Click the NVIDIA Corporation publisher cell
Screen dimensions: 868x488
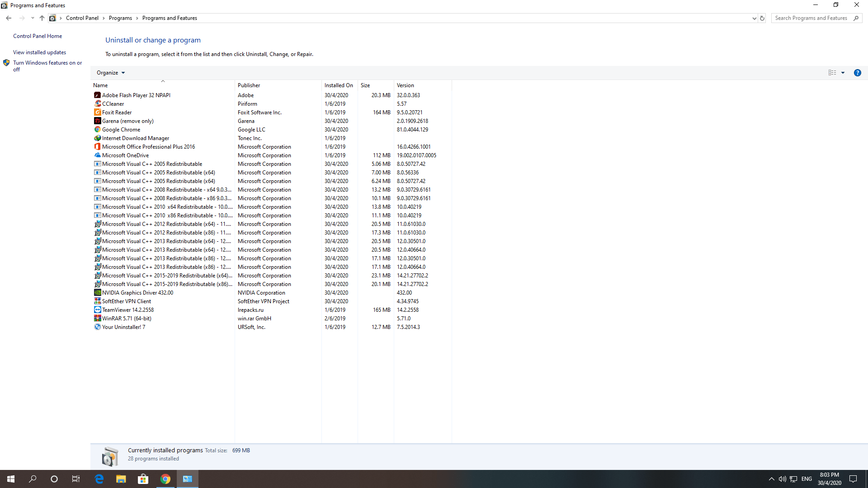coord(261,293)
